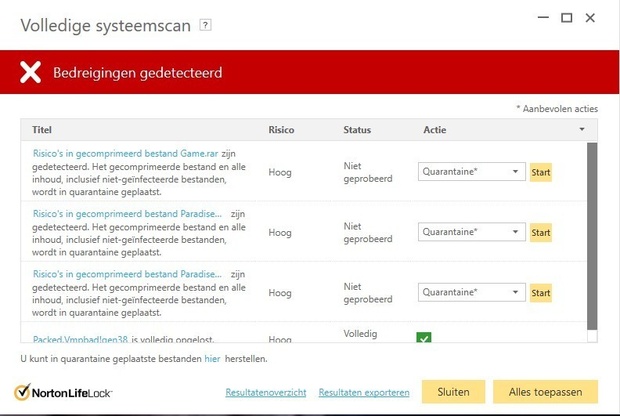The image size is (620, 416).
Task: Open the Resultatenoverzicht link
Action: point(266,392)
